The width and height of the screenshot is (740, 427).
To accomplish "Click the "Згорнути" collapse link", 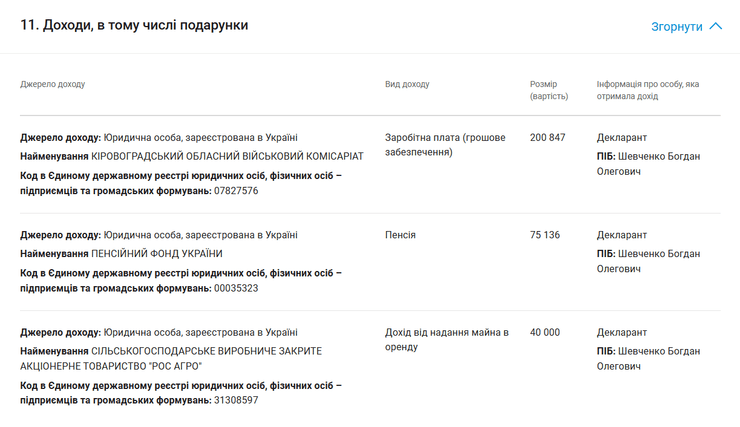I will pyautogui.click(x=677, y=27).
